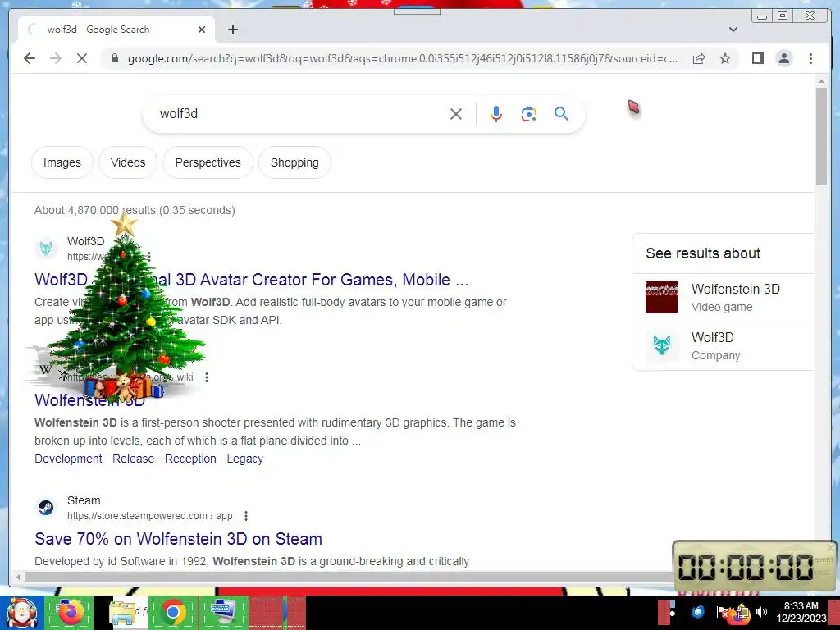Click the scroll-up arrow of scrollbar
Image resolution: width=840 pixels, height=630 pixels.
821,81
